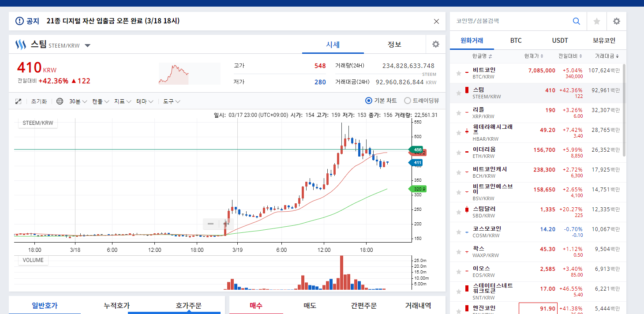Favorite the 비트코인캐시 row star
This screenshot has width=644, height=314.
tap(459, 172)
